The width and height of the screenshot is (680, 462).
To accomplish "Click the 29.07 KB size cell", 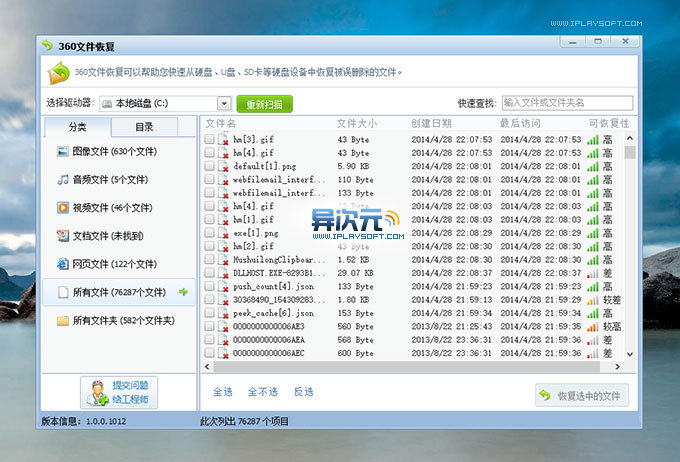I will (355, 273).
